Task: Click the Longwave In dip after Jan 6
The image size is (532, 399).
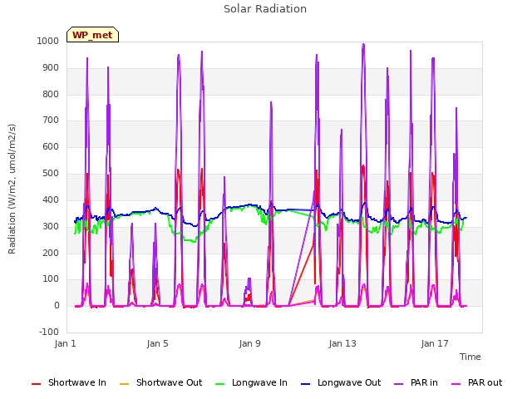Action: click(193, 241)
